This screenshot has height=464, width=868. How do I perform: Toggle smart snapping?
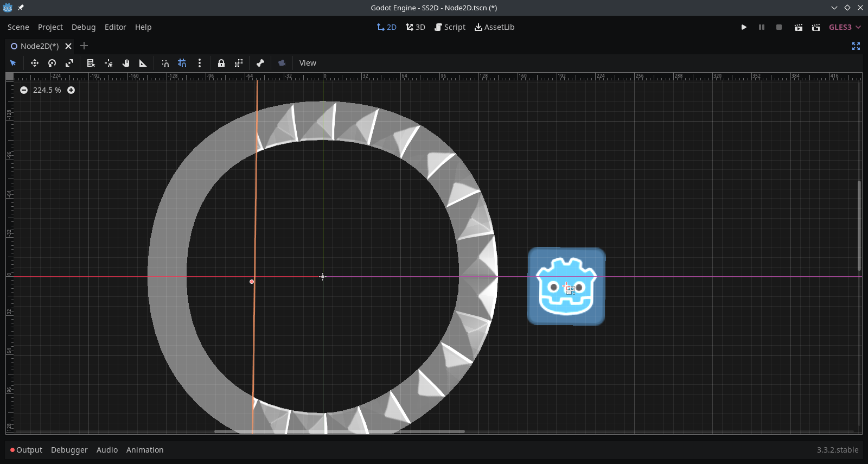165,63
